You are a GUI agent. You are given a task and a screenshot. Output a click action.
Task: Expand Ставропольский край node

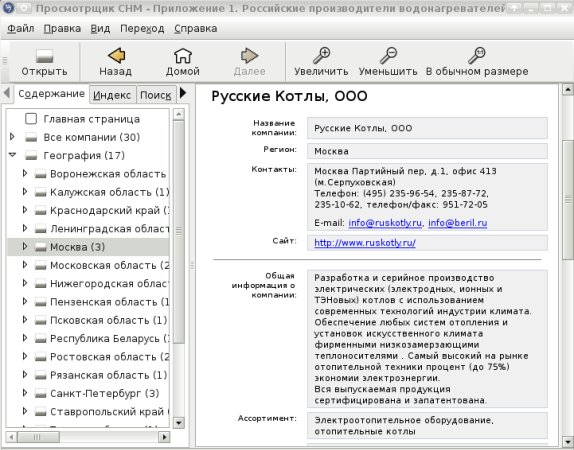pyautogui.click(x=25, y=411)
